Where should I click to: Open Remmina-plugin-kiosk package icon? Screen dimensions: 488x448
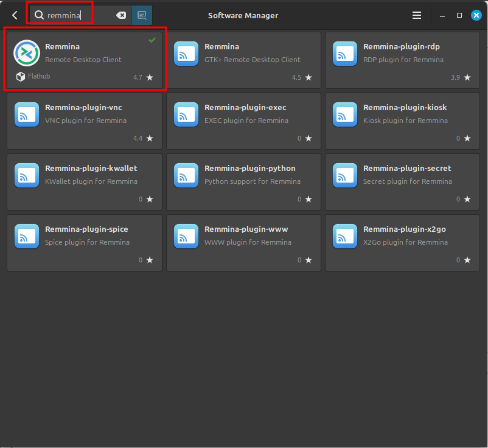[345, 114]
